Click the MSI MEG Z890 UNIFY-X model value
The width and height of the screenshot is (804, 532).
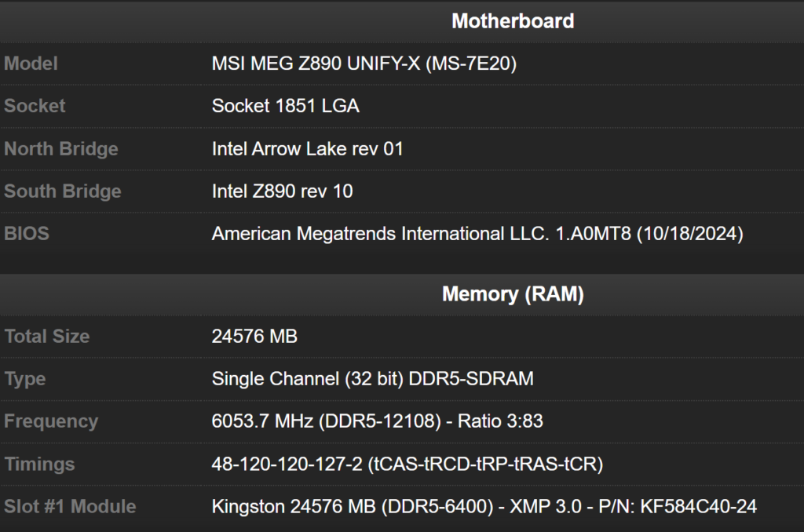pyautogui.click(x=364, y=64)
